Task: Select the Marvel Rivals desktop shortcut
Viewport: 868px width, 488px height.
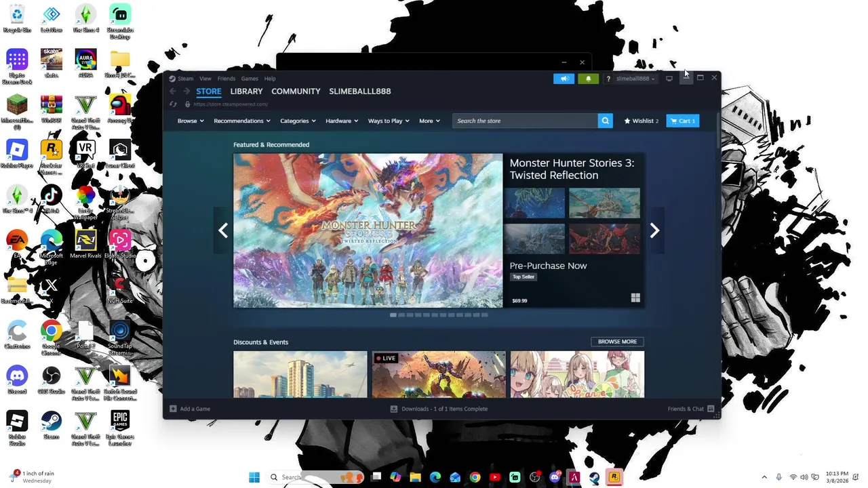Action: pos(85,244)
